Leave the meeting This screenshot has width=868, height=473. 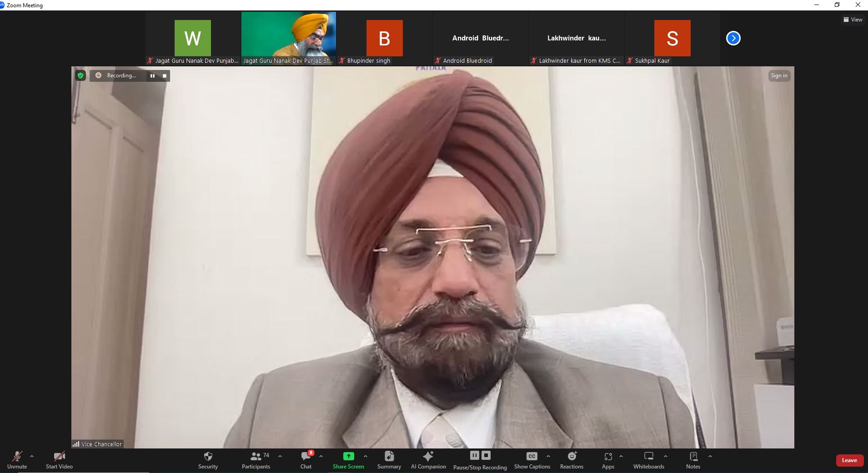849,460
